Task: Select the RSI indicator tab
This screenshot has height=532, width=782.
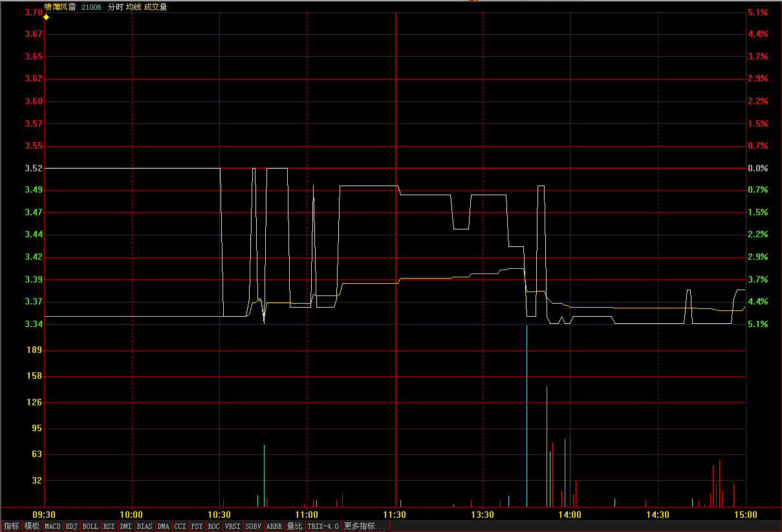Action: [x=109, y=527]
